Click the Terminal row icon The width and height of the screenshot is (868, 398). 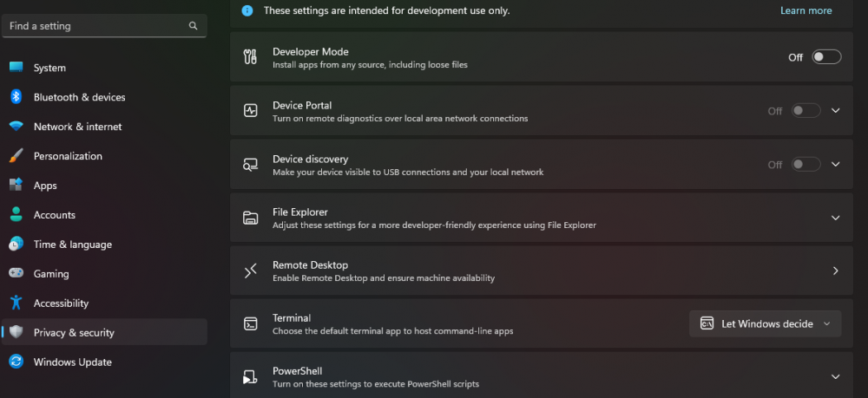pos(250,324)
